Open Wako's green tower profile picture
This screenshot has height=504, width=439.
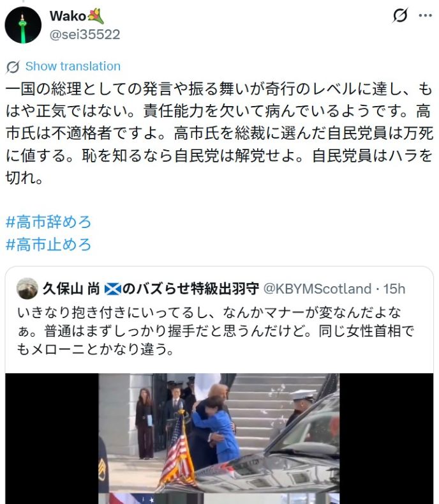[x=23, y=25]
